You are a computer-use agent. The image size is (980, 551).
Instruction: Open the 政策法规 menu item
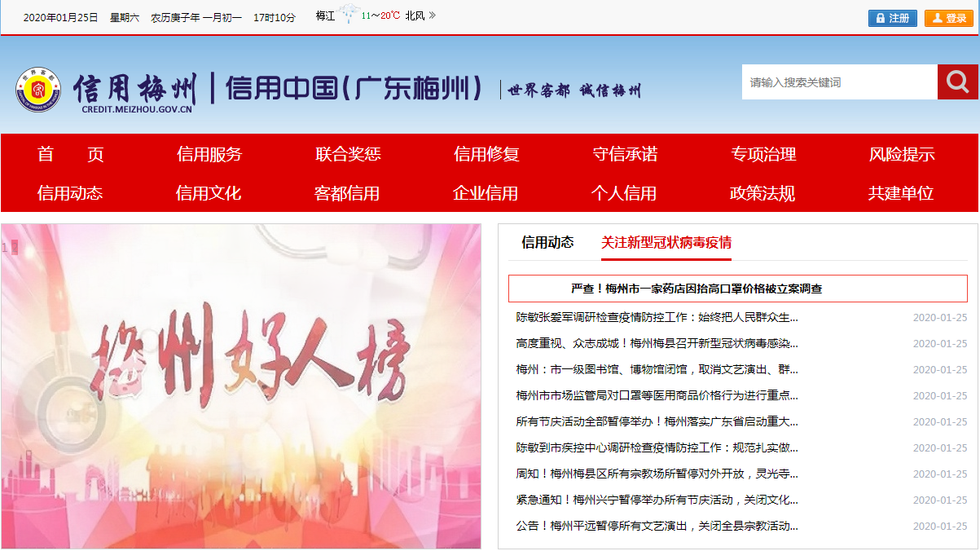762,193
